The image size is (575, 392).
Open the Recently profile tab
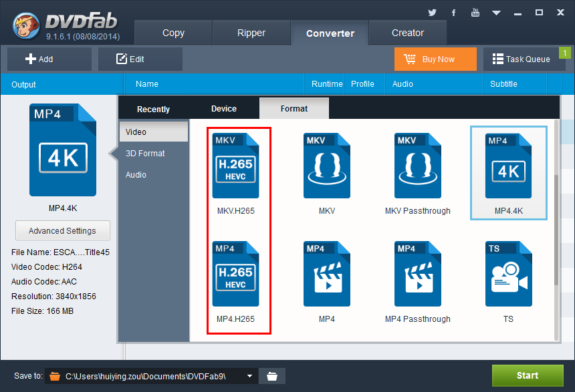(x=153, y=109)
